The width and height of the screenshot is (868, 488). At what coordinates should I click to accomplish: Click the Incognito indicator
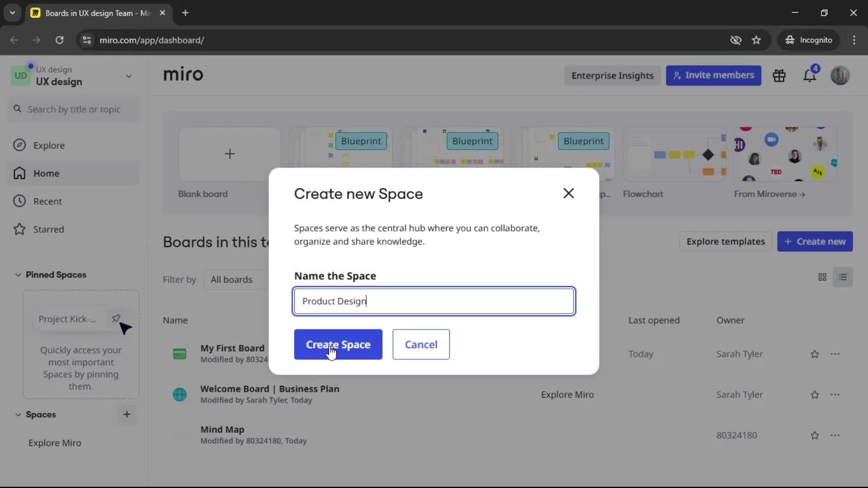pos(809,40)
